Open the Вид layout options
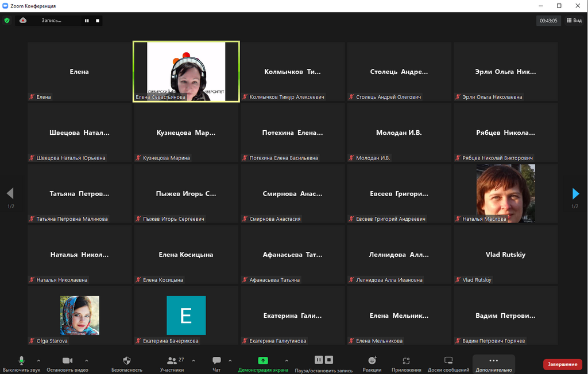The height and width of the screenshot is (374, 588). [574, 21]
